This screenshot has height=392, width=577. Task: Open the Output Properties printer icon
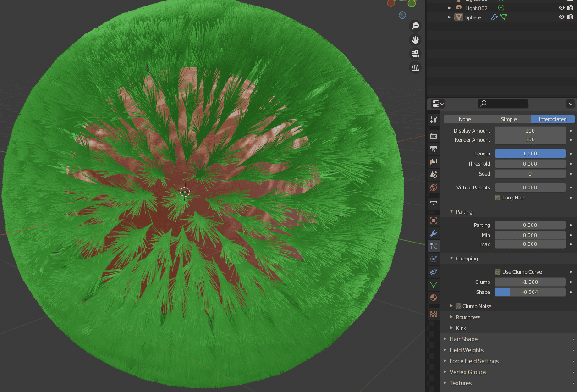click(433, 149)
